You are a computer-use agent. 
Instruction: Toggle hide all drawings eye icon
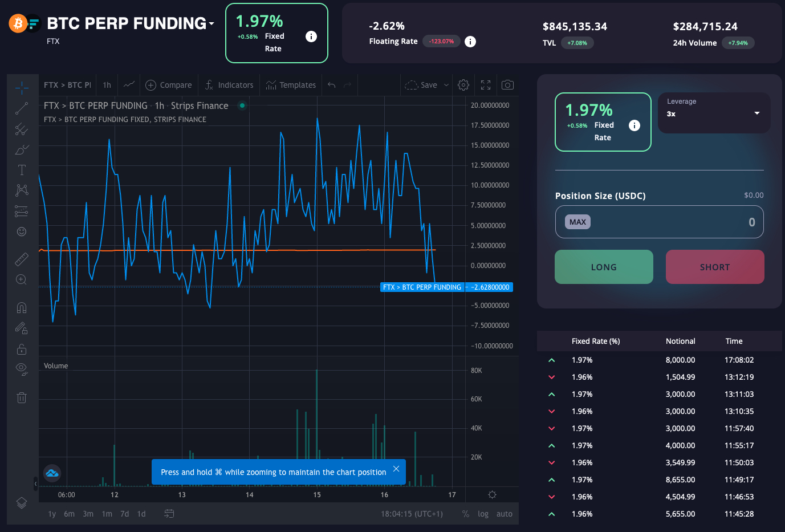(x=22, y=369)
